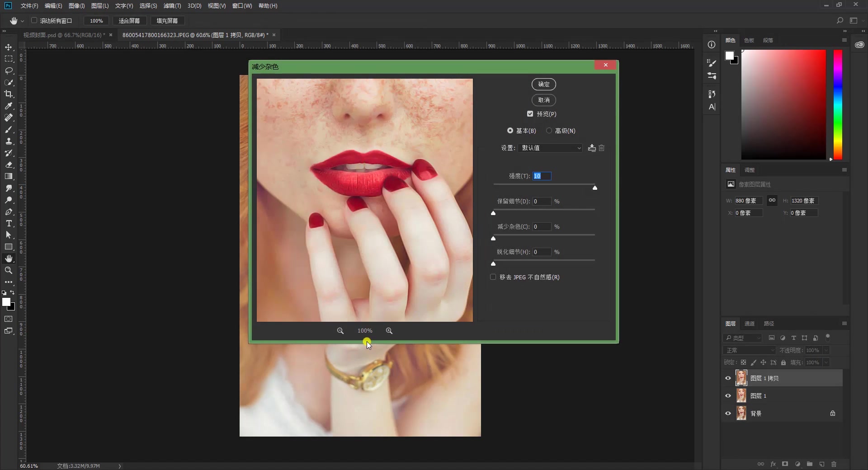Select the Eyedropper tool
Image resolution: width=868 pixels, height=470 pixels.
9,106
